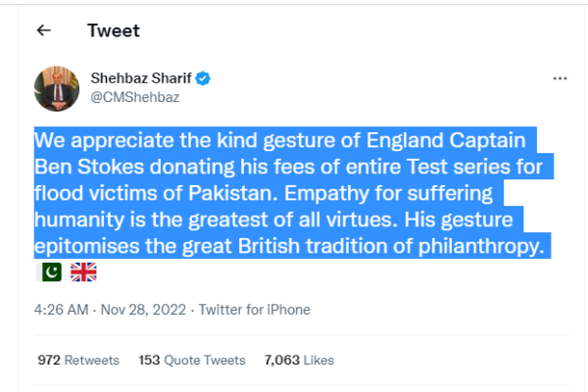Screen dimensions: 588x392
Task: Show the 7,063 Likes list
Action: 299,361
